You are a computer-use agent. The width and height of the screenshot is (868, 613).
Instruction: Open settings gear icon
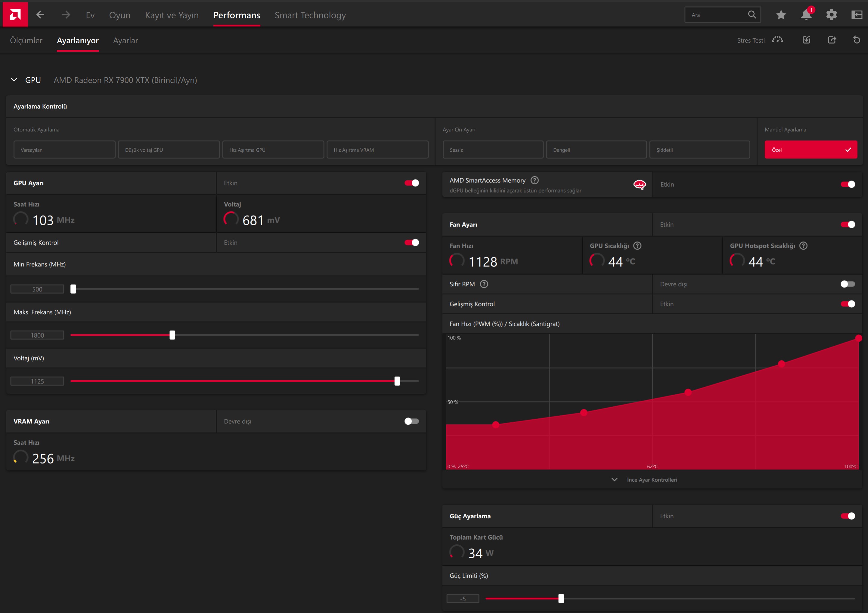tap(831, 15)
